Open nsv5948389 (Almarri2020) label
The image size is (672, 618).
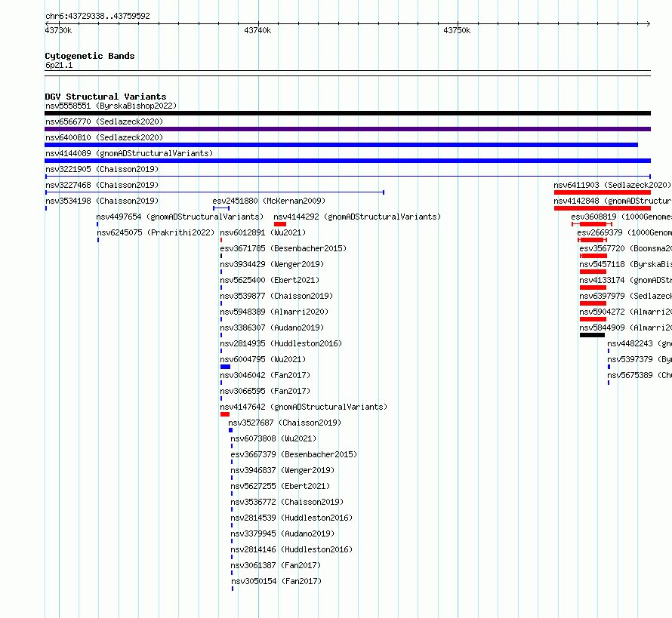274,312
